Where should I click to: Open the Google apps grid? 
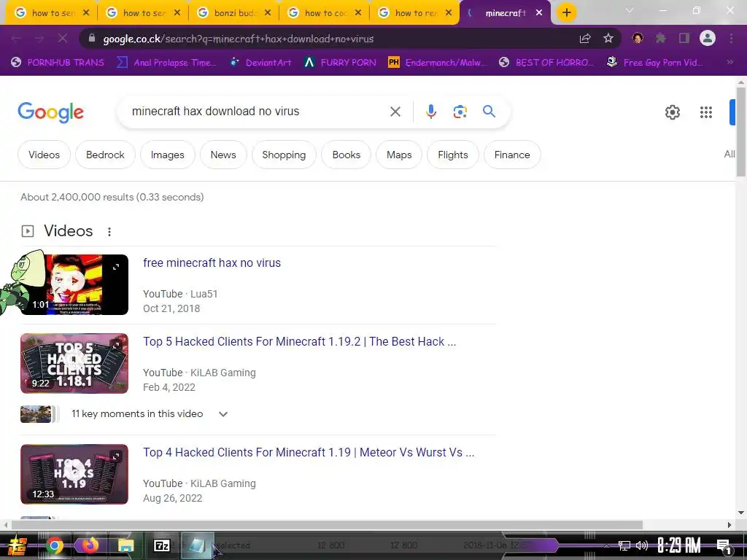tap(705, 112)
